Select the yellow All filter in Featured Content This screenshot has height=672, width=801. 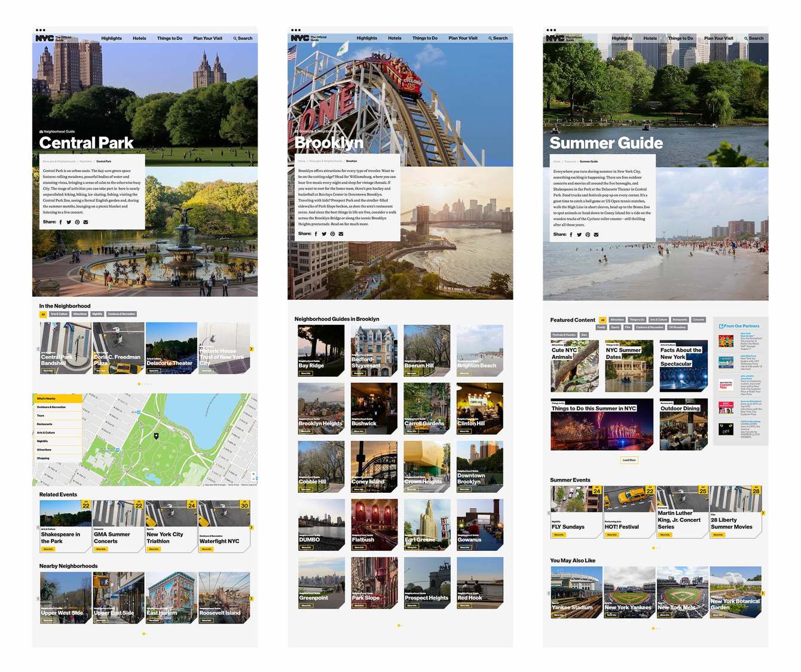click(x=603, y=320)
